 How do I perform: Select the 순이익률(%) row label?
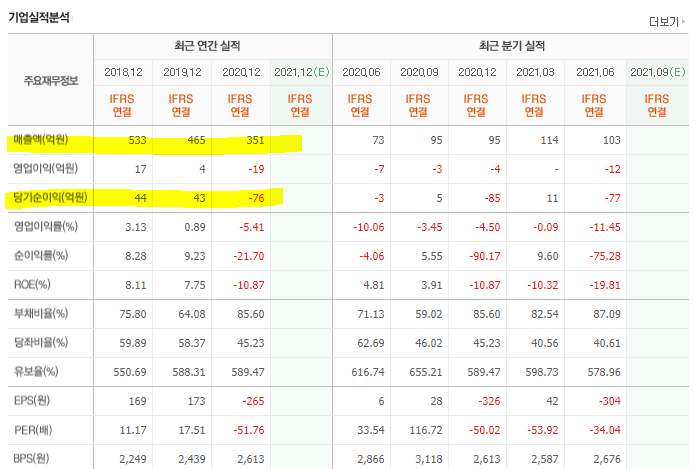pos(41,255)
